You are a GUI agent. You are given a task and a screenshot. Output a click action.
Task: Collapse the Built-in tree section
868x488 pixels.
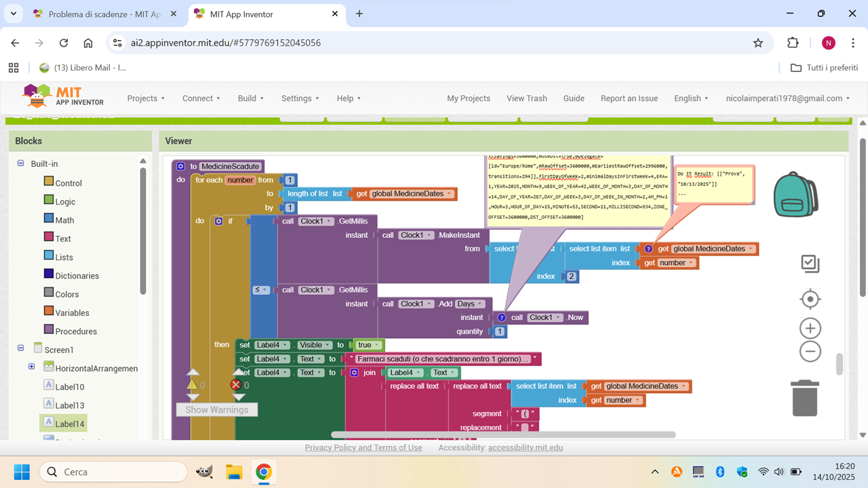pyautogui.click(x=20, y=163)
